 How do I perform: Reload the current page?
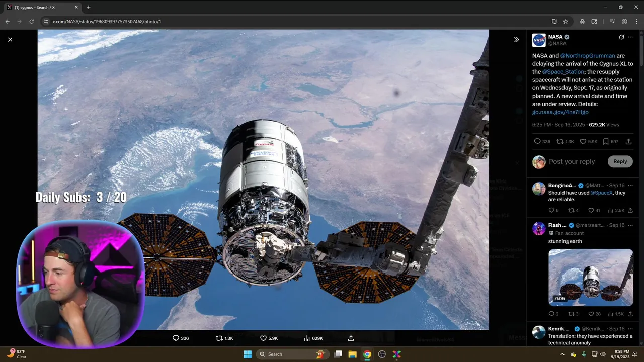tap(31, 21)
